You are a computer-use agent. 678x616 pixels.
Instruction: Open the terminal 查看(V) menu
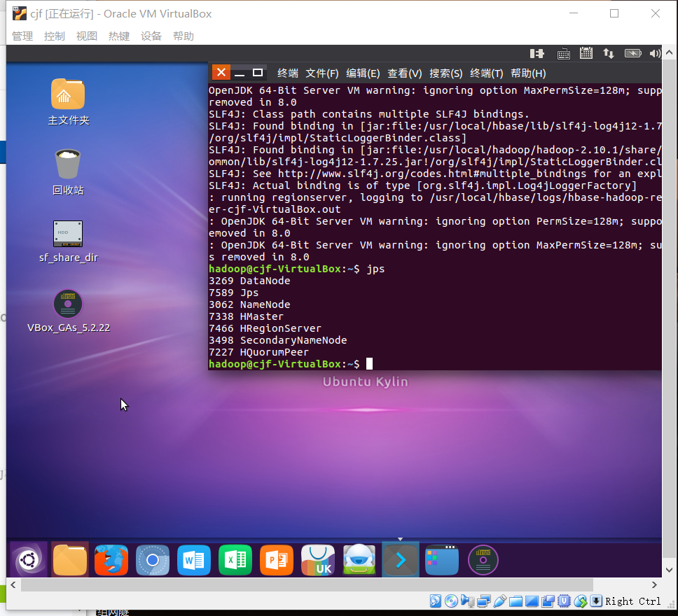405,73
